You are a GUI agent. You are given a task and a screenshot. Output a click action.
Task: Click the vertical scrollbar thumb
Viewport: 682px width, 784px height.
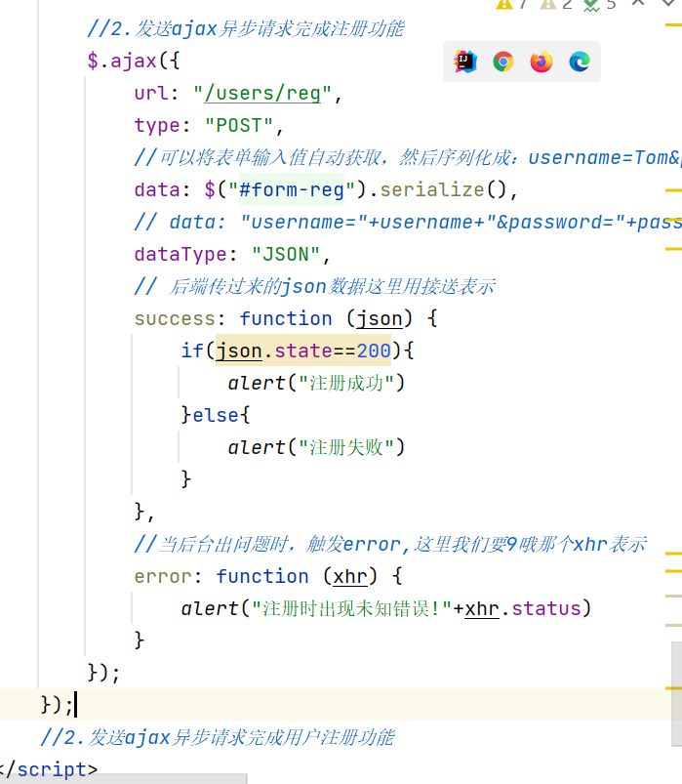tap(676, 694)
